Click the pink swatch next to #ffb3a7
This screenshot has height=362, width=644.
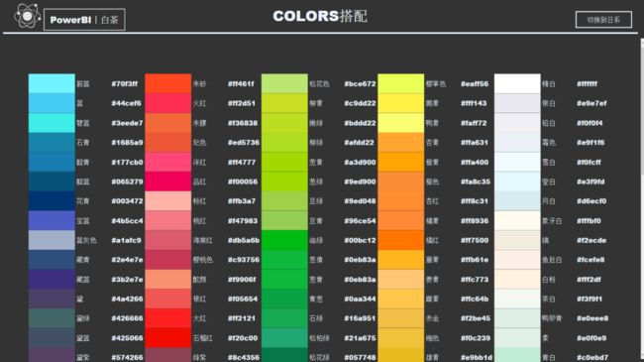click(x=168, y=200)
